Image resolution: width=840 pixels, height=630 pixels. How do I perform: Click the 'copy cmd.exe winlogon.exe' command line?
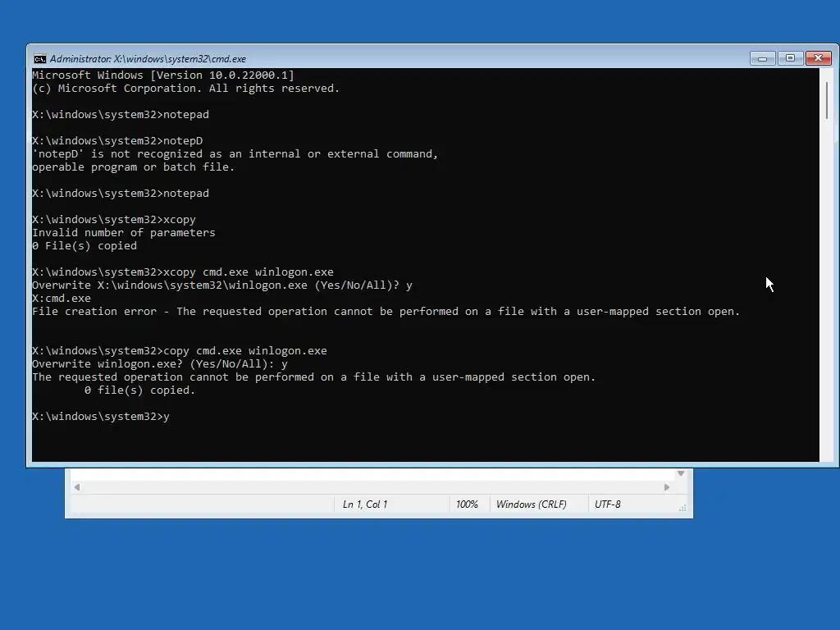click(x=180, y=351)
